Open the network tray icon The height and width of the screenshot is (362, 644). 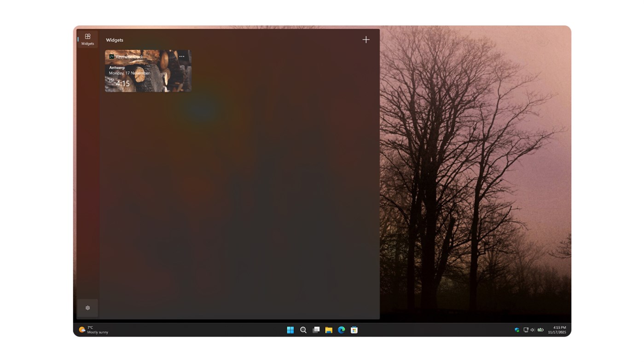[526, 330]
